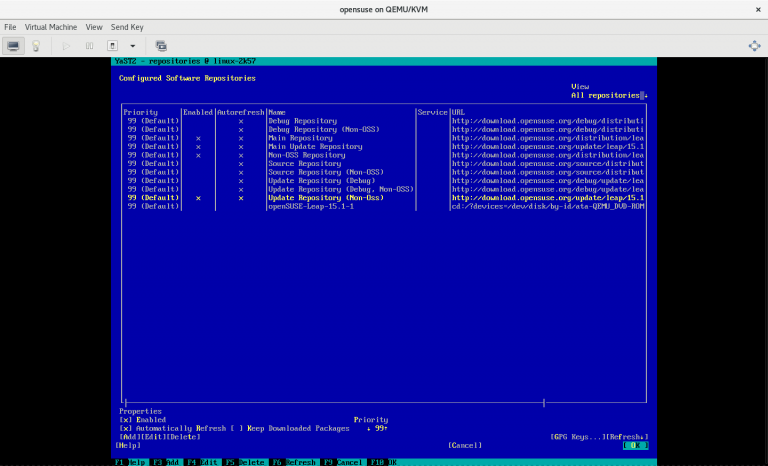Select the Update Repository (Non-Oss) row
Image resolution: width=768 pixels, height=466 pixels.
pos(384,198)
